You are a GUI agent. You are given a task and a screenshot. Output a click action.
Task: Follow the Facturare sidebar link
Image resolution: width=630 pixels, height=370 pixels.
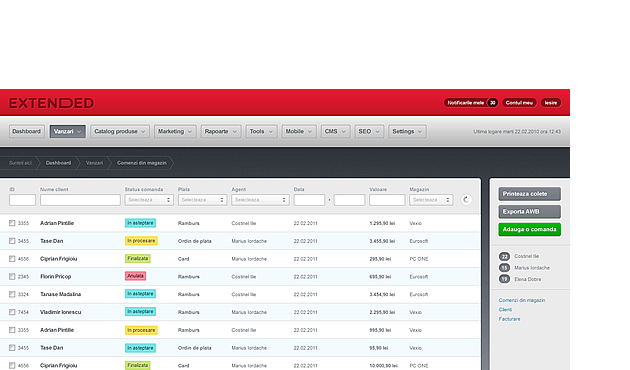point(509,319)
